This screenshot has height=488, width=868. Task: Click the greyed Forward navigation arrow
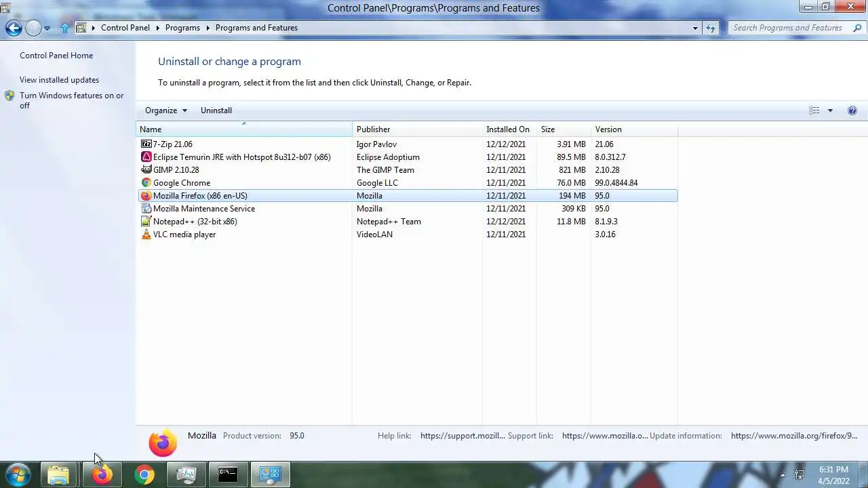point(33,28)
